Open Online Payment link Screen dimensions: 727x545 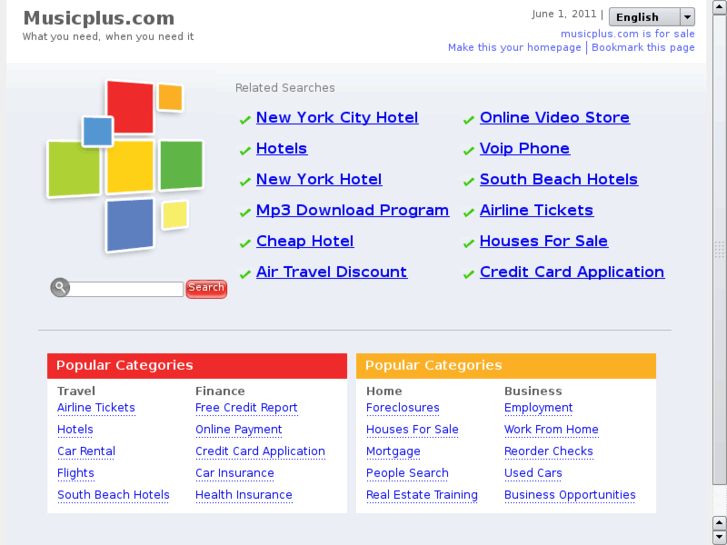pyautogui.click(x=238, y=430)
